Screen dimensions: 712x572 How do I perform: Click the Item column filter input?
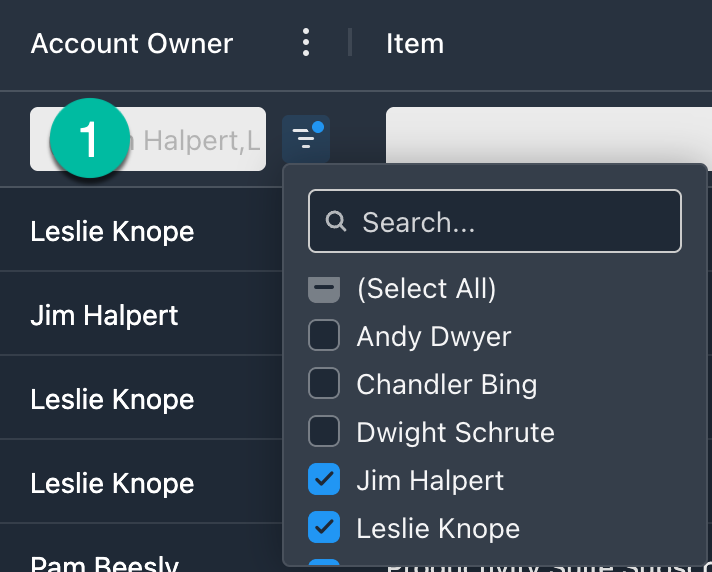(x=549, y=135)
